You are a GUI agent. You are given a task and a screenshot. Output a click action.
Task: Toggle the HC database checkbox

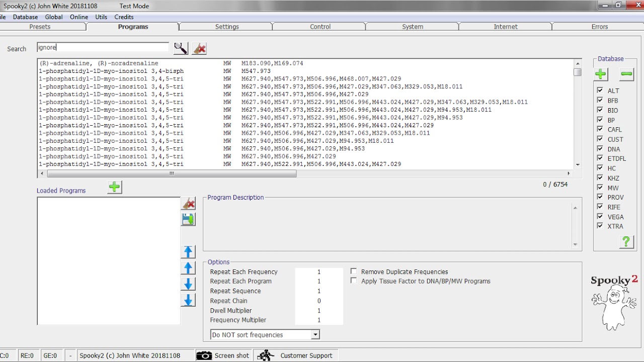click(x=600, y=168)
